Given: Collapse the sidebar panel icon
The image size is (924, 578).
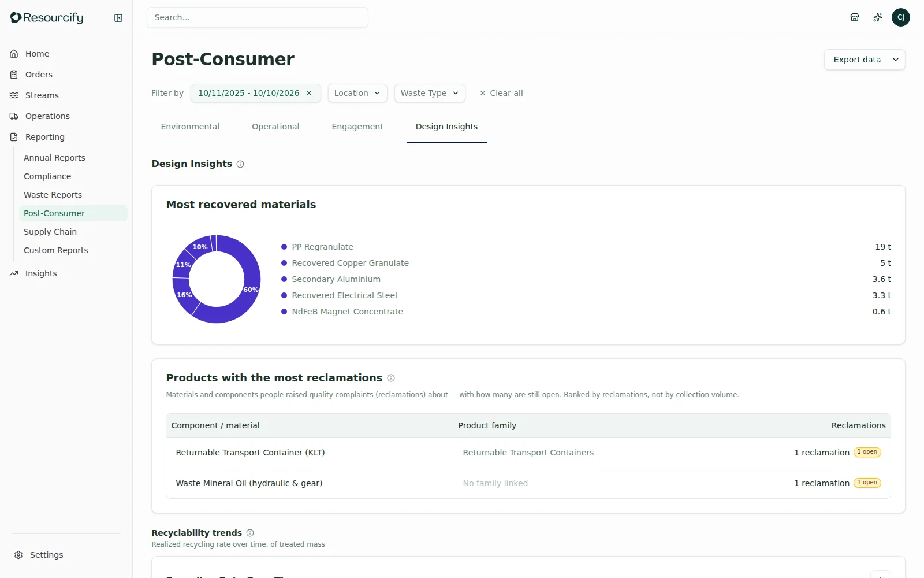Looking at the screenshot, I should tap(118, 18).
